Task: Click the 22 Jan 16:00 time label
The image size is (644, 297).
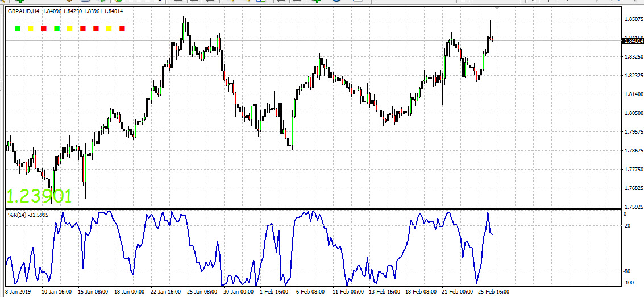Action: pos(166,291)
